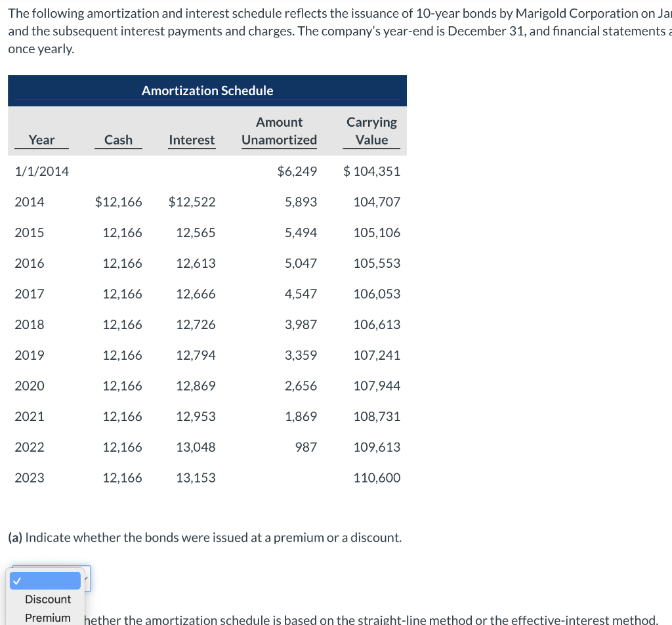672x625 pixels.
Task: Click the checkmark icon in the dropdown list
Action: tap(16, 580)
